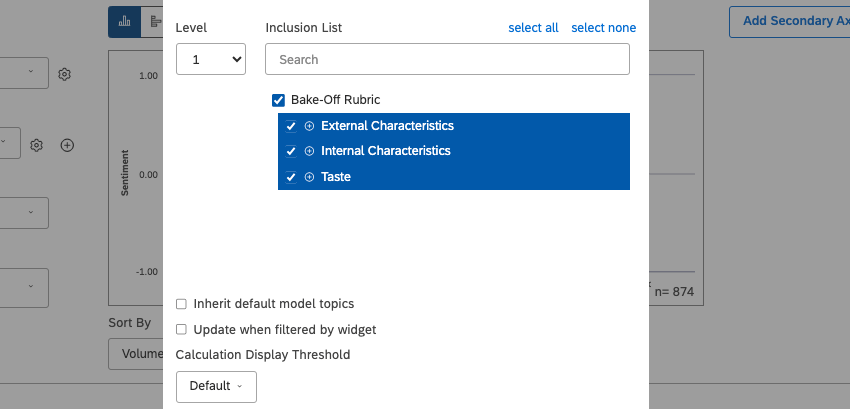Enable Update when filtered by widget
Image resolution: width=850 pixels, height=409 pixels.
tap(181, 329)
